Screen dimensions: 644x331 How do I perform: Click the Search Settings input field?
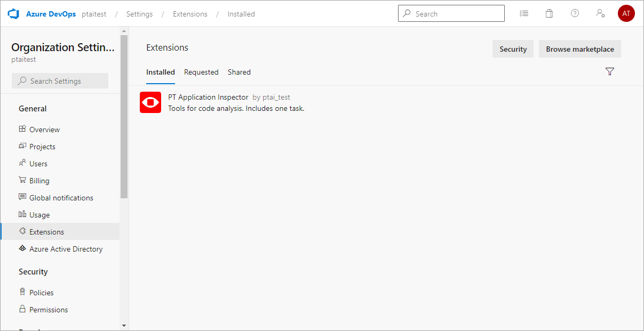[x=60, y=80]
